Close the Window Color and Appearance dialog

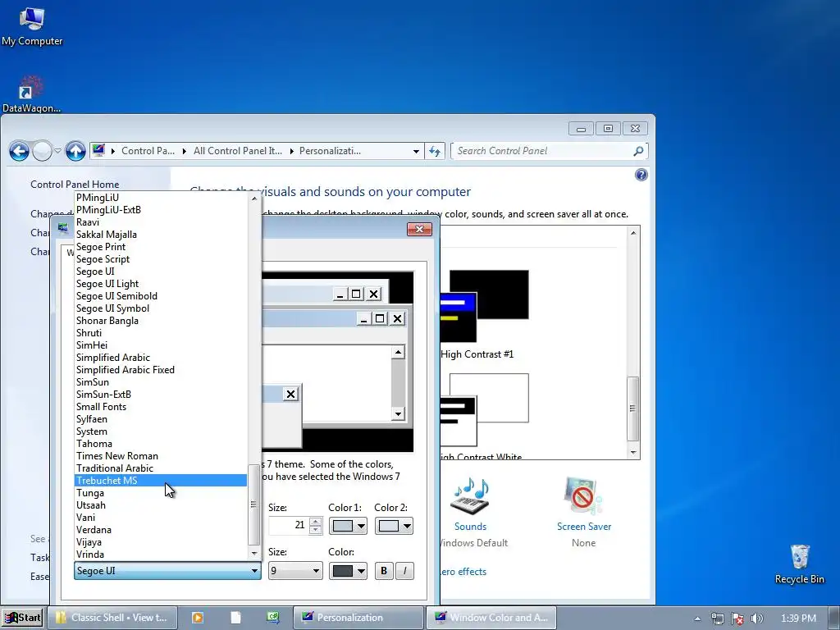[419, 230]
